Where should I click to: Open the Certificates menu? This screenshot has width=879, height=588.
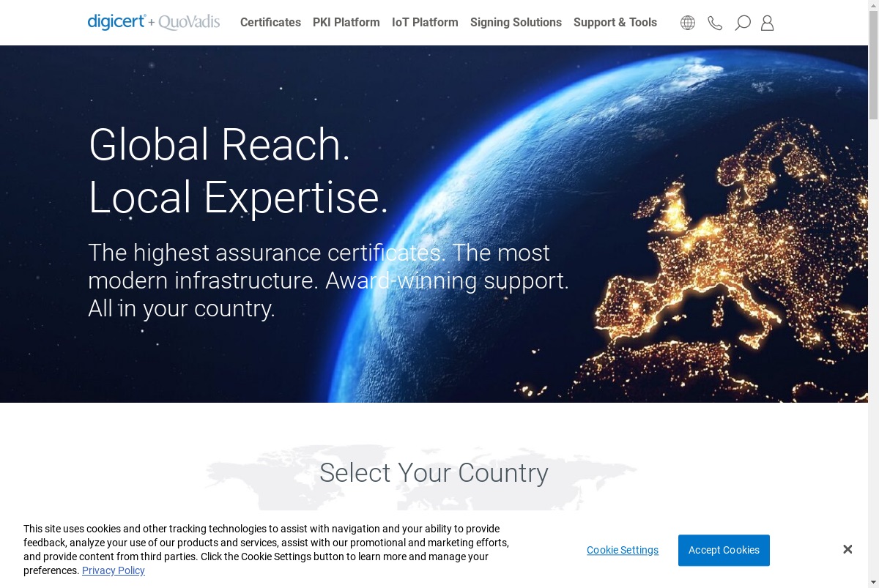coord(270,23)
